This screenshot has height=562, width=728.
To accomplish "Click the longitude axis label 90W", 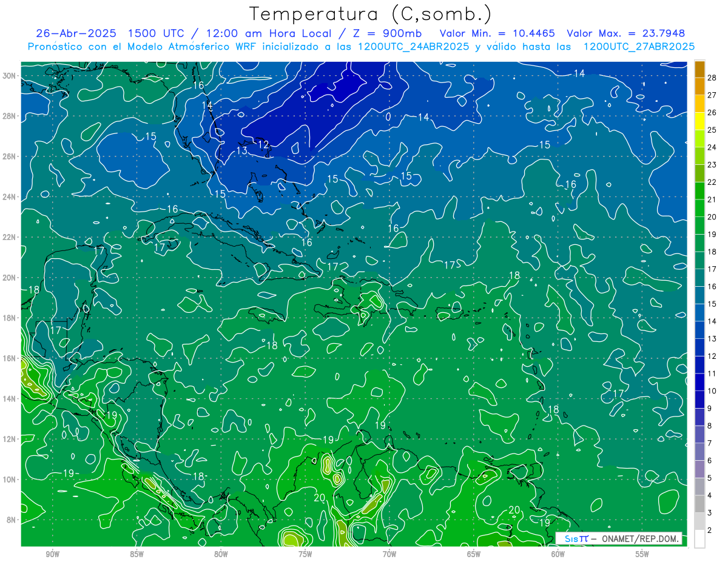I will pyautogui.click(x=52, y=554).
